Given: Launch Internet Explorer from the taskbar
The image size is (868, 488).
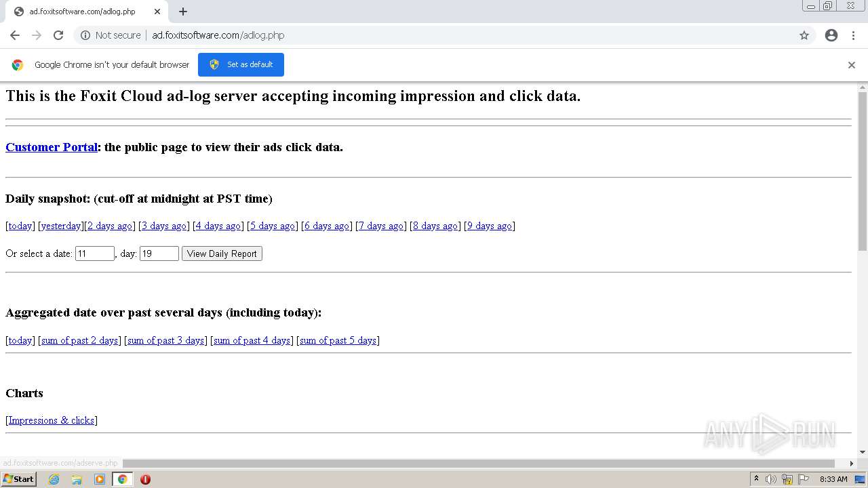Looking at the screenshot, I should [x=54, y=479].
